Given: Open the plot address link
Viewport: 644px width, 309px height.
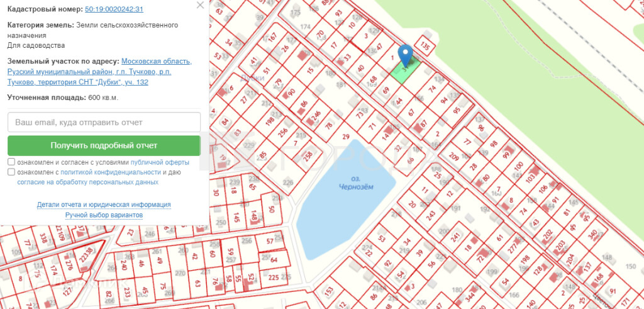Looking at the screenshot, I should point(99,72).
